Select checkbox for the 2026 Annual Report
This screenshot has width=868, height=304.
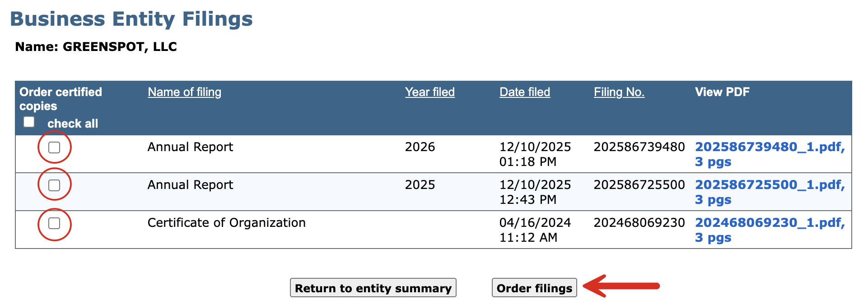click(54, 147)
